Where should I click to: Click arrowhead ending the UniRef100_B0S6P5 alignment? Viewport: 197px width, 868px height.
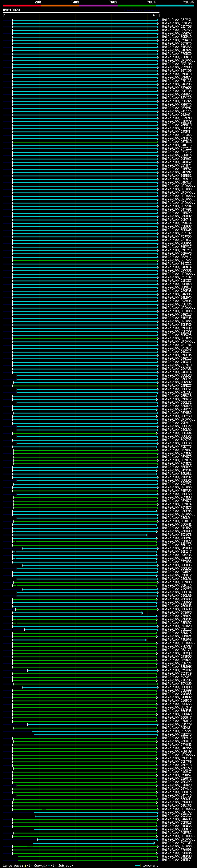[x=143, y=612]
